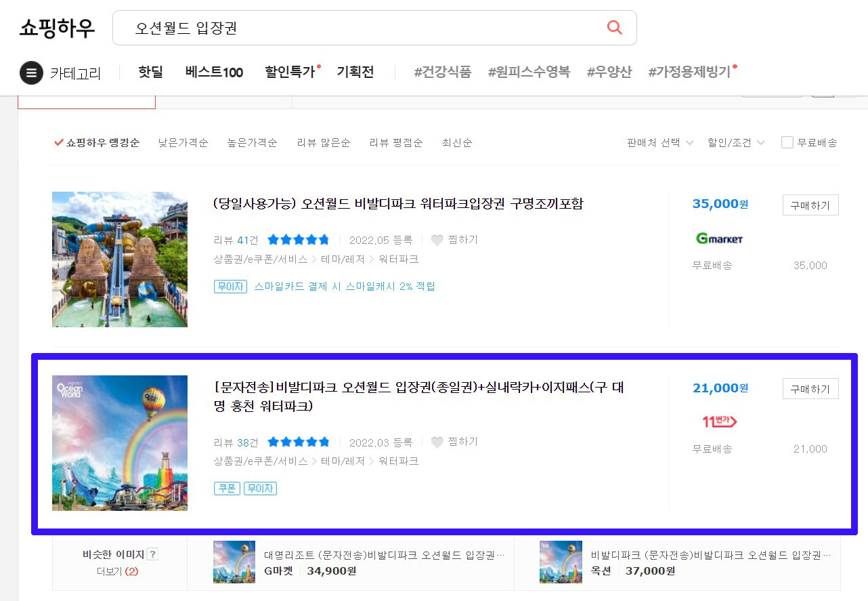Click heart icon for 문자전송 product
This screenshot has width=868, height=601.
437,442
